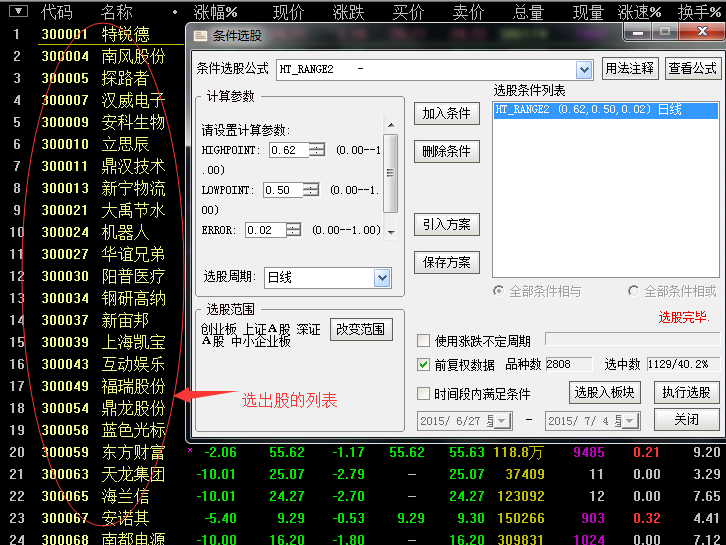Enable 时间段内满足条件 checkbox
The image size is (726, 545).
click(423, 394)
